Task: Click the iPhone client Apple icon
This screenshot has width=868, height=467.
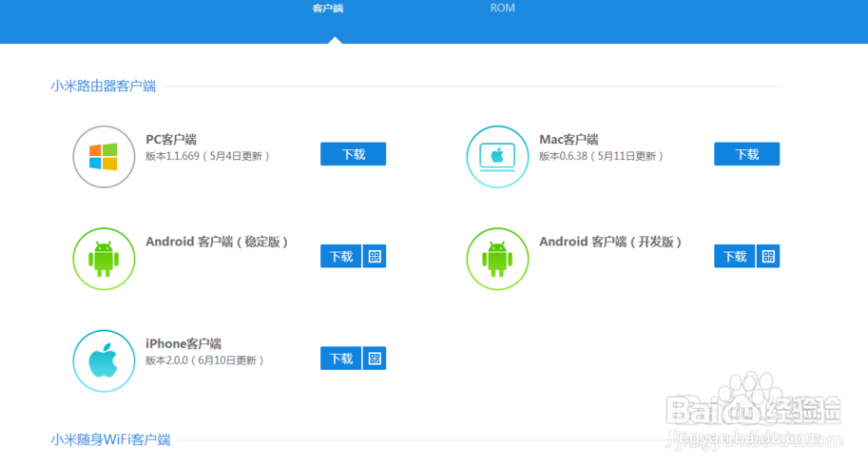Action: point(104,361)
